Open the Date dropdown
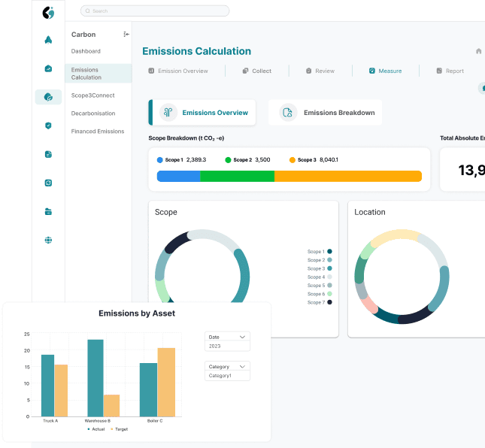This screenshot has height=448, width=485. pos(227,338)
